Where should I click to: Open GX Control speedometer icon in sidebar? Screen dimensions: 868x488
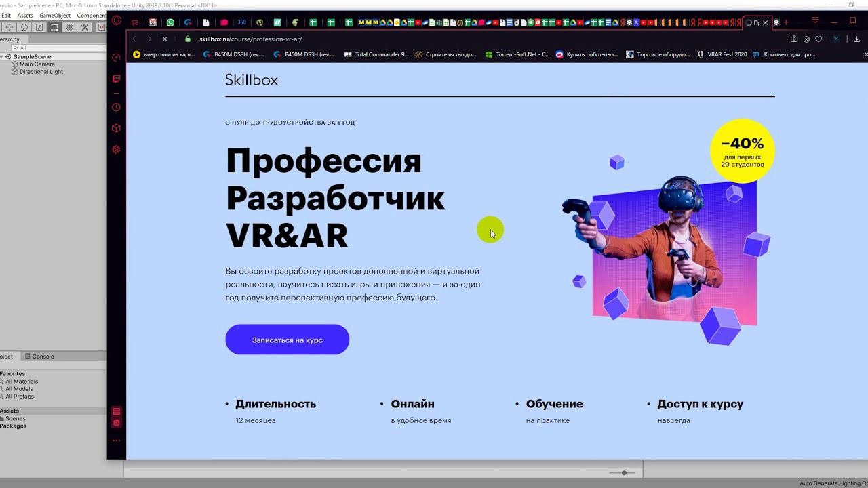point(116,58)
